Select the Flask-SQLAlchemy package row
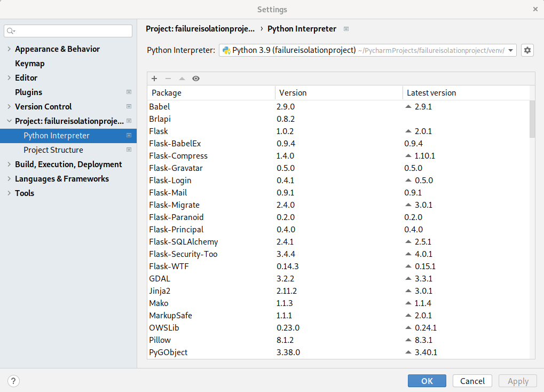544x392 pixels. pos(338,241)
